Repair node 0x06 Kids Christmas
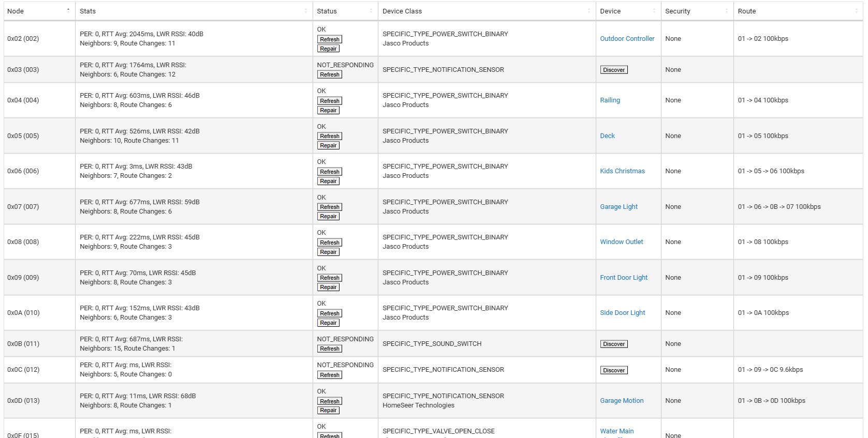 click(x=328, y=181)
